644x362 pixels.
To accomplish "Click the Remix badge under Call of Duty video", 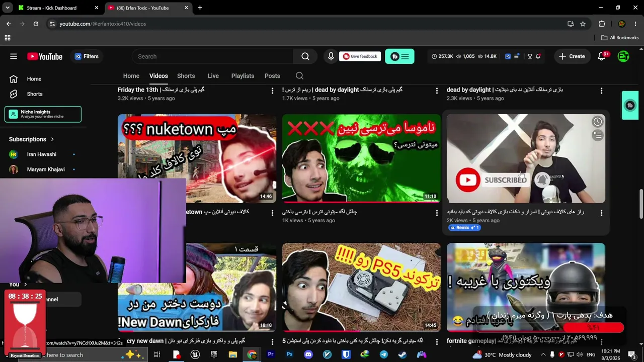I will [x=464, y=228].
